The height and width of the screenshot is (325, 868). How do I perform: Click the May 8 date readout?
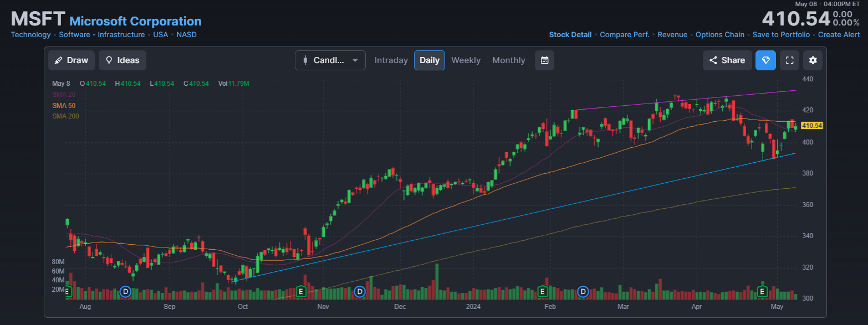coord(62,84)
